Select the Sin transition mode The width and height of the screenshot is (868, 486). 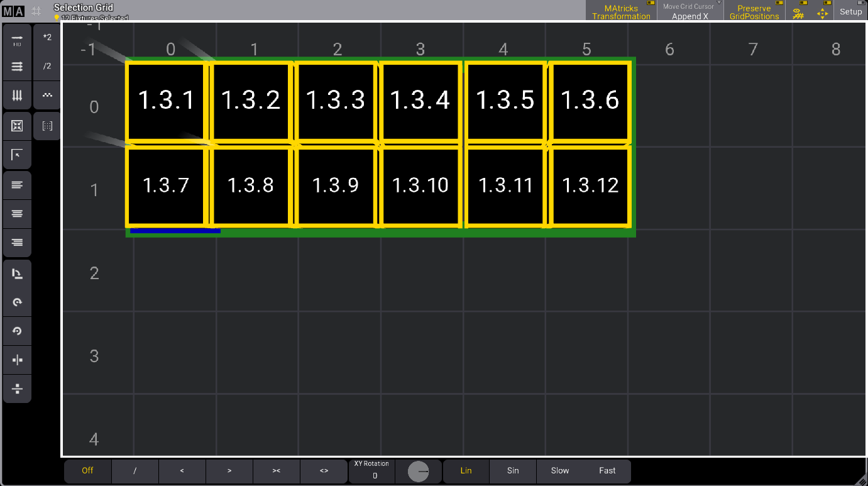(513, 471)
